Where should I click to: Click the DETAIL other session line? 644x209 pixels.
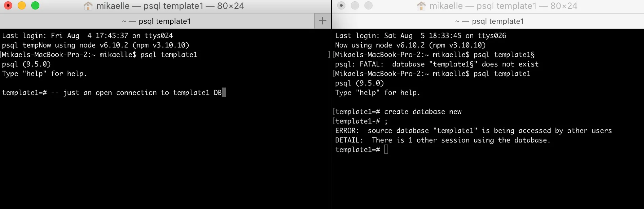click(443, 140)
